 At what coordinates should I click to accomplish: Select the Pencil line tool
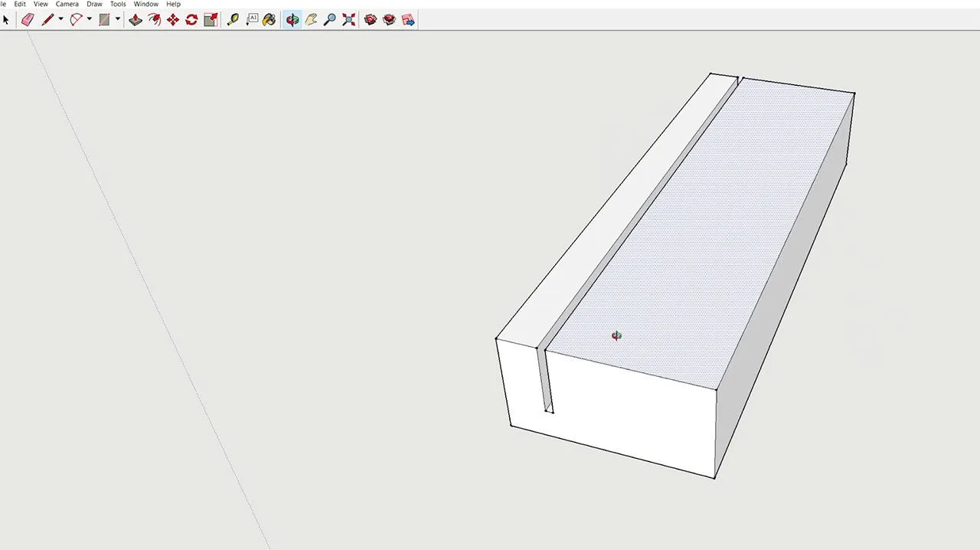coord(47,20)
